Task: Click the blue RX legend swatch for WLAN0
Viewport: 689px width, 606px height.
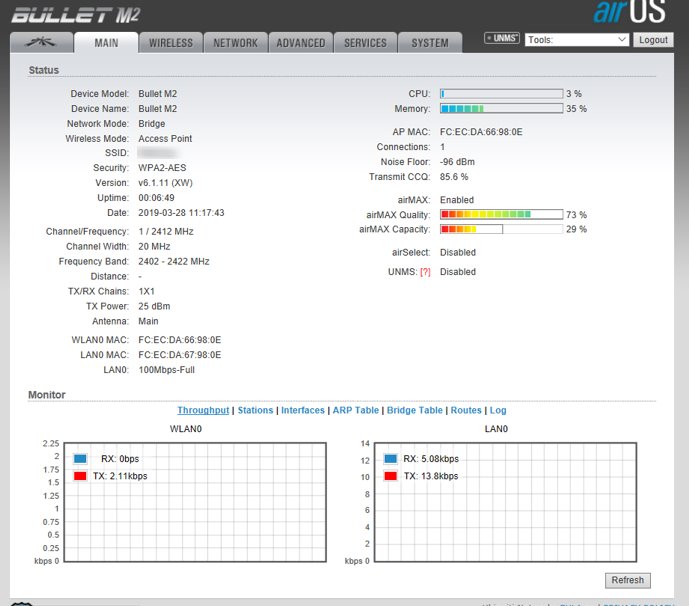Action: (x=80, y=459)
